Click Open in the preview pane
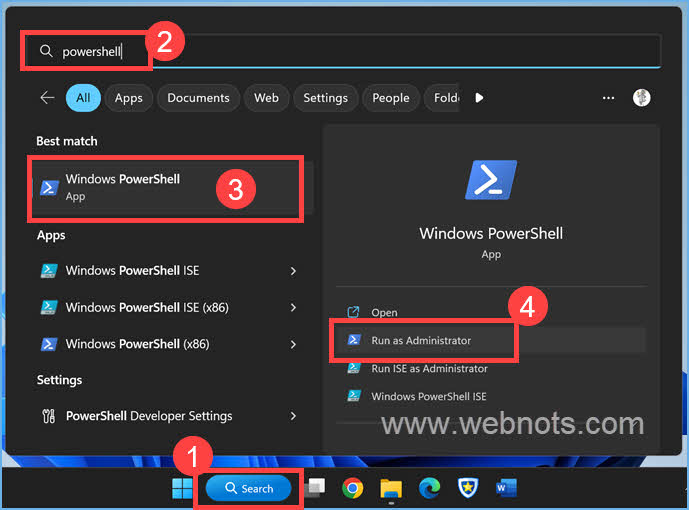 [x=491, y=312]
